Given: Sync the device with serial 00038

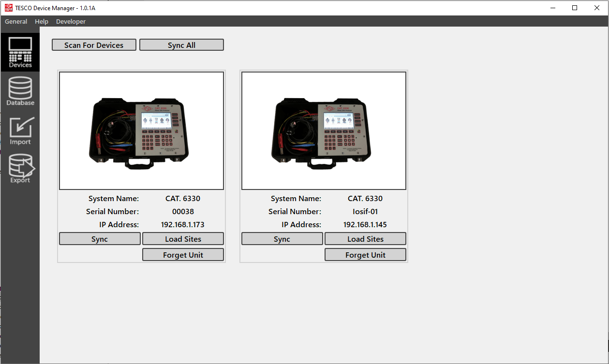Looking at the screenshot, I should click(x=100, y=239).
